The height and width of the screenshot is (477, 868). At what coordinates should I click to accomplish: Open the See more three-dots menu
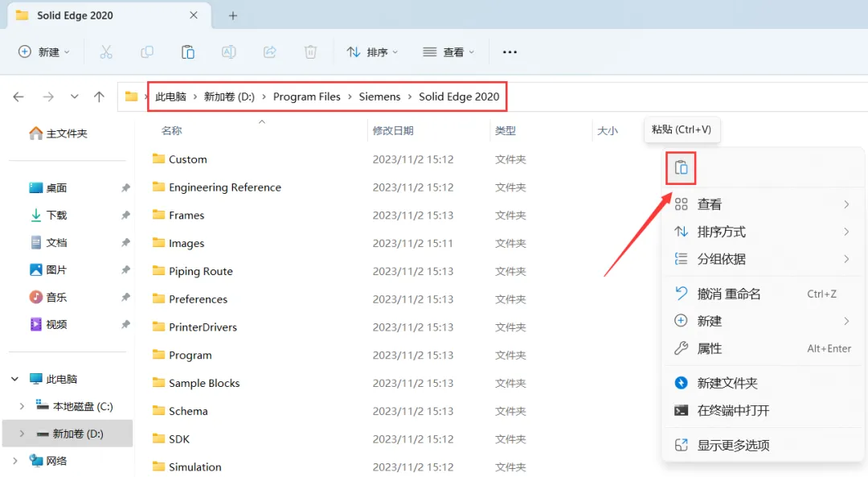[x=510, y=52]
